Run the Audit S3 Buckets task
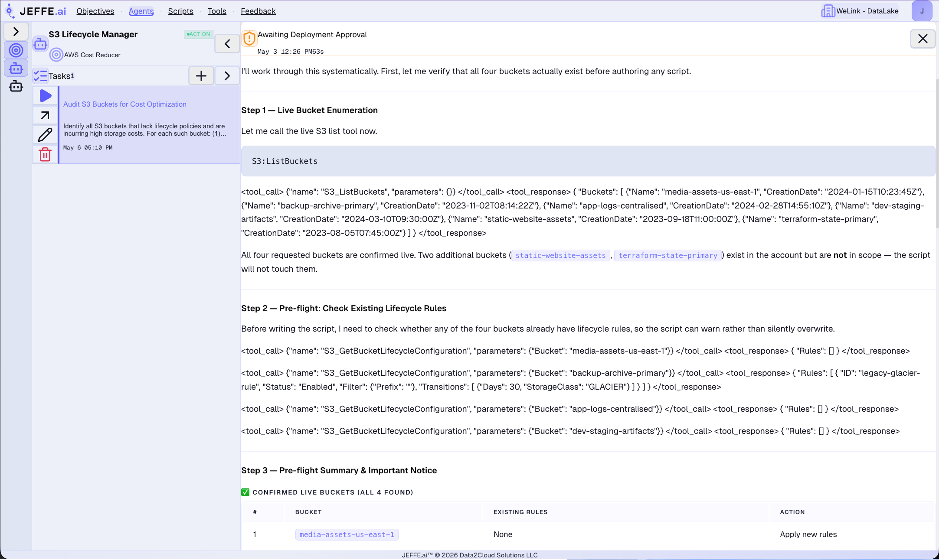The width and height of the screenshot is (939, 560). pos(46,96)
